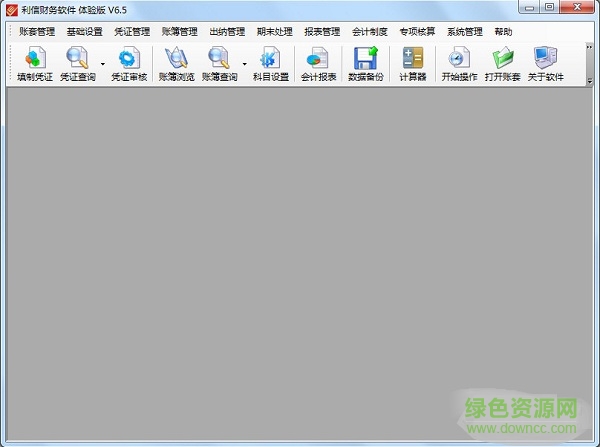Viewport: 600px width, 447px height.
Task: Open the 基础设置 menu
Action: tap(85, 32)
